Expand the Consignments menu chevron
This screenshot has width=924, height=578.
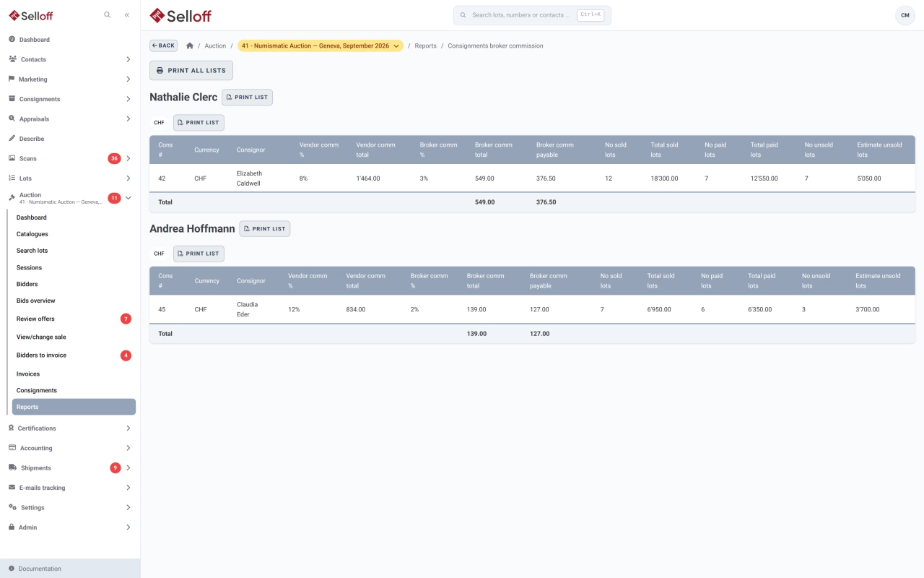tap(128, 99)
